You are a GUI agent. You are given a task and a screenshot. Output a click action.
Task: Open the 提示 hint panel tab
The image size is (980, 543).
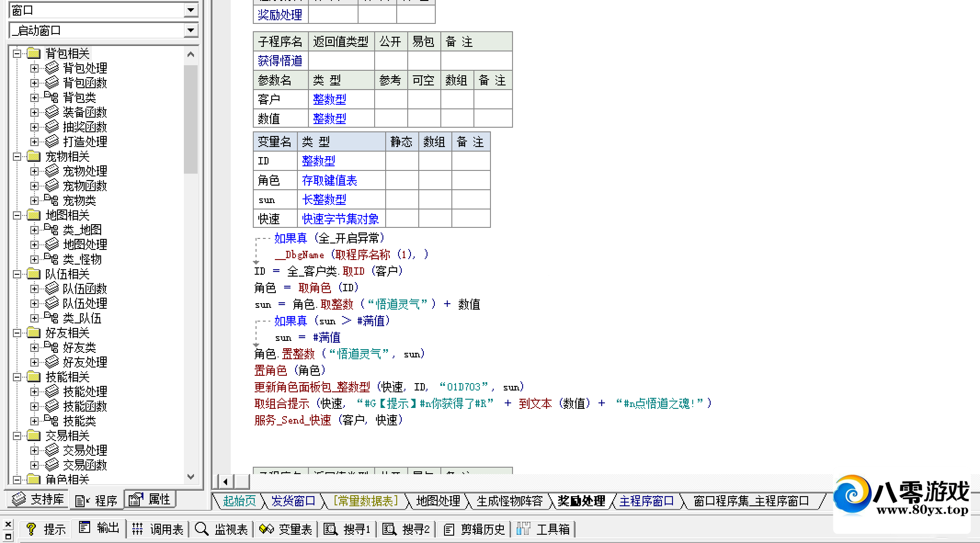(46, 529)
